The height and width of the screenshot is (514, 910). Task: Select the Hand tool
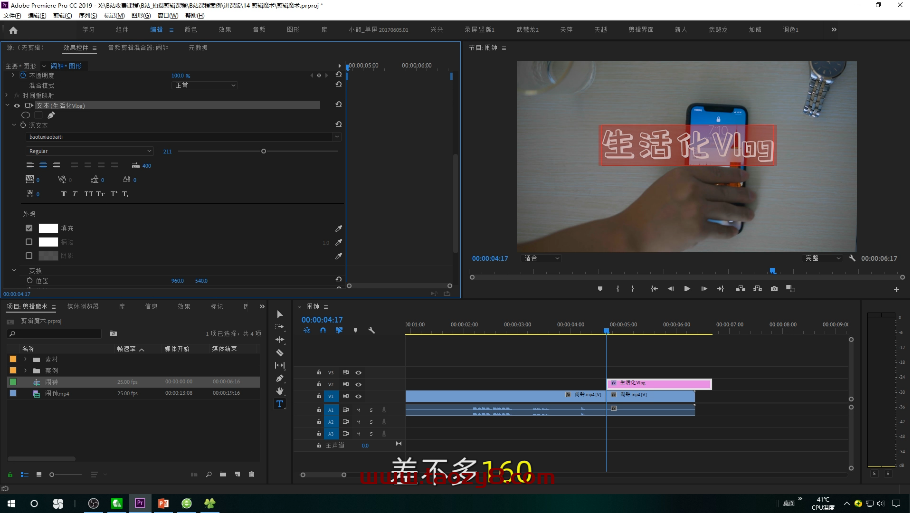pyautogui.click(x=280, y=391)
